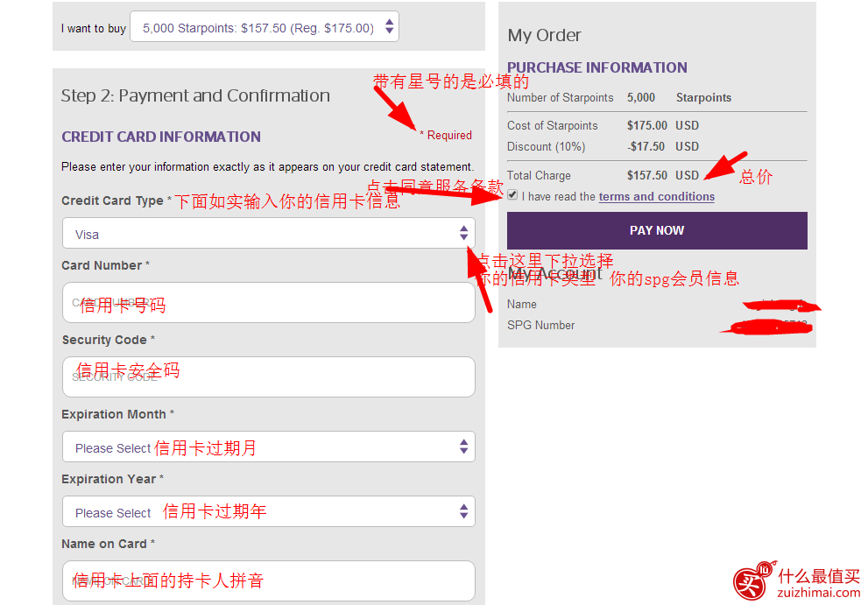Click the CREDIT CARD INFORMATION heading
This screenshot has width=868, height=605.
click(x=161, y=137)
